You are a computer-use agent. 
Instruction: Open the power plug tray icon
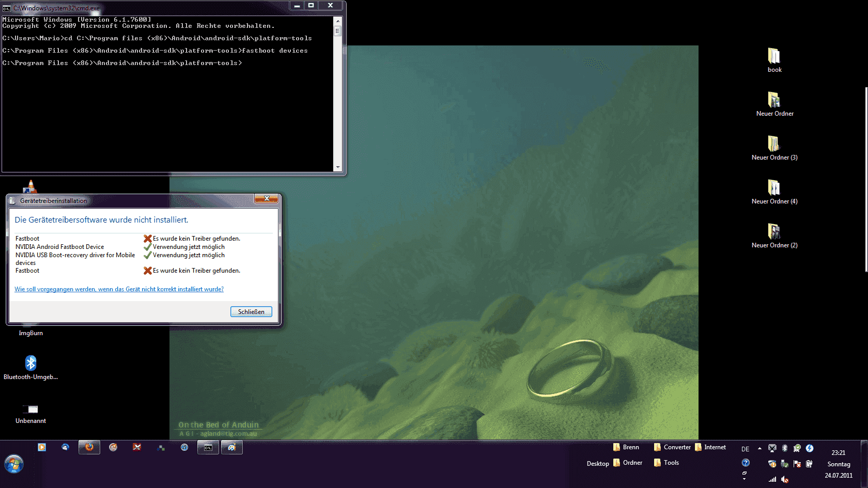point(810,464)
